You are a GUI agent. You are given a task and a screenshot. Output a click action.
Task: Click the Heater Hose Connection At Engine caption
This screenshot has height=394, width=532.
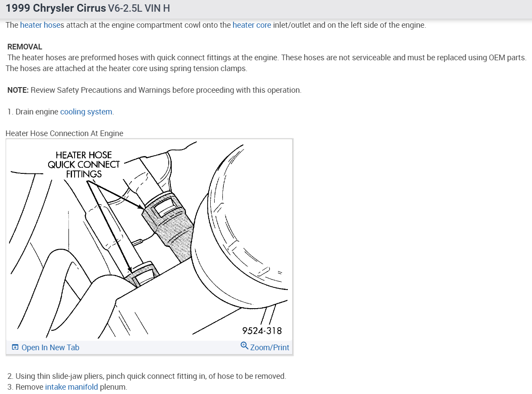(64, 134)
